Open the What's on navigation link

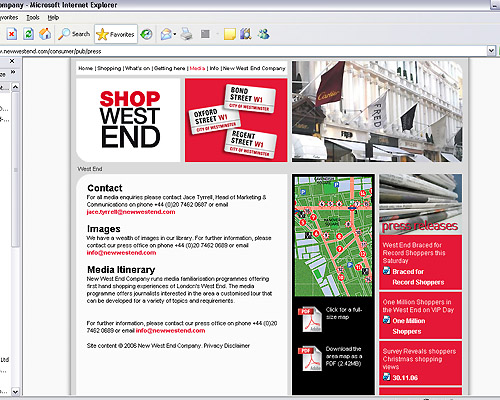pos(137,68)
